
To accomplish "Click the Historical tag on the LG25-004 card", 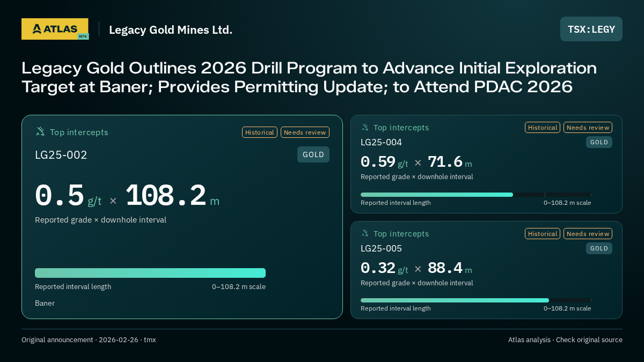I will click(543, 128).
